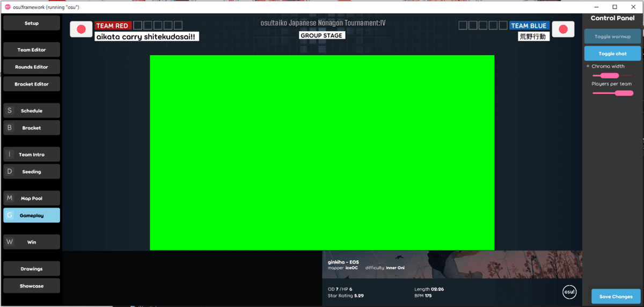Open the Showcase screen
This screenshot has height=307, width=644.
[x=32, y=286]
